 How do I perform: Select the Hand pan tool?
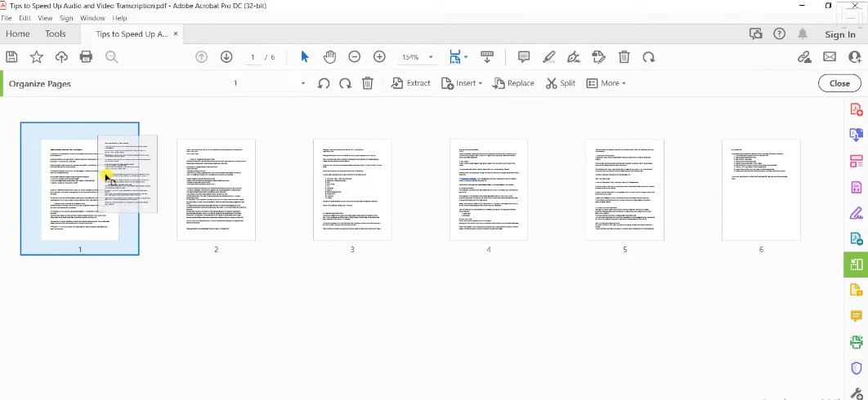coord(329,57)
